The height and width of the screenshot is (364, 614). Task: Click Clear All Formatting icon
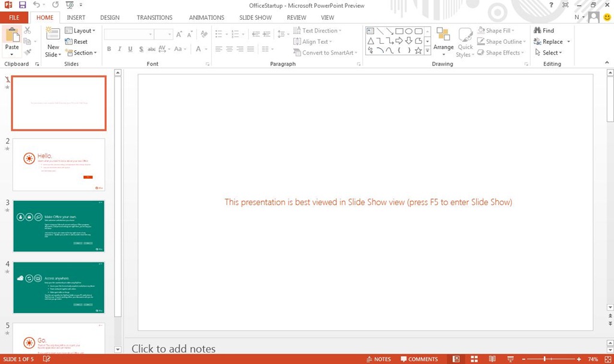204,34
